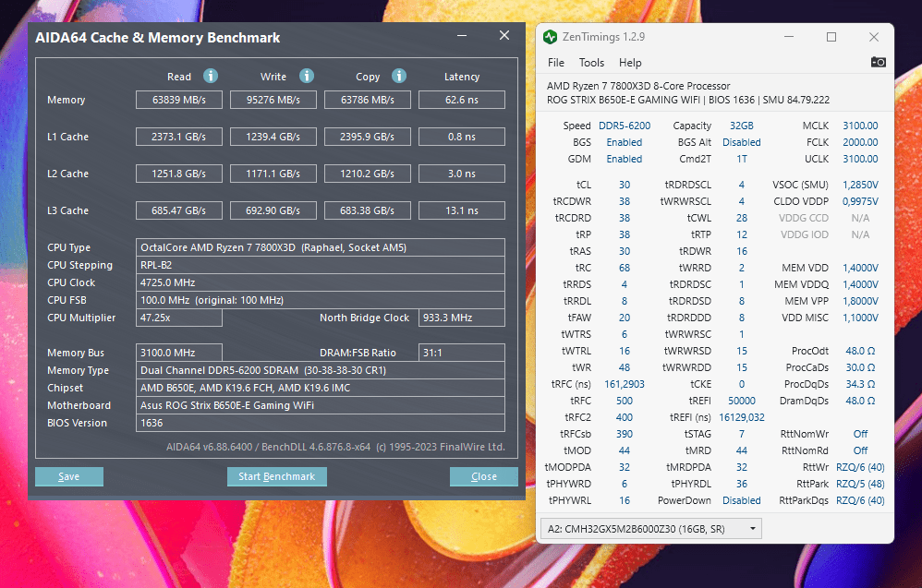The width and height of the screenshot is (922, 588).
Task: Click the tRFC (ns) value 161,2903
Action: point(625,384)
